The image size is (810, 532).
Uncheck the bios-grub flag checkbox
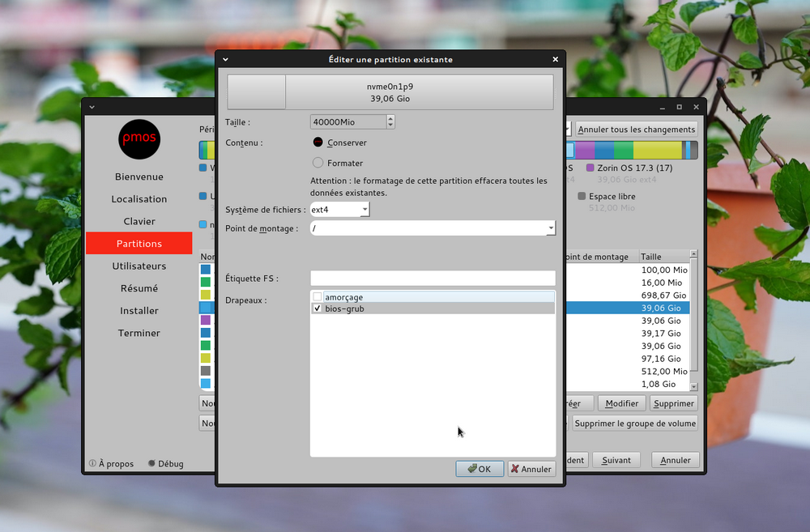[318, 309]
